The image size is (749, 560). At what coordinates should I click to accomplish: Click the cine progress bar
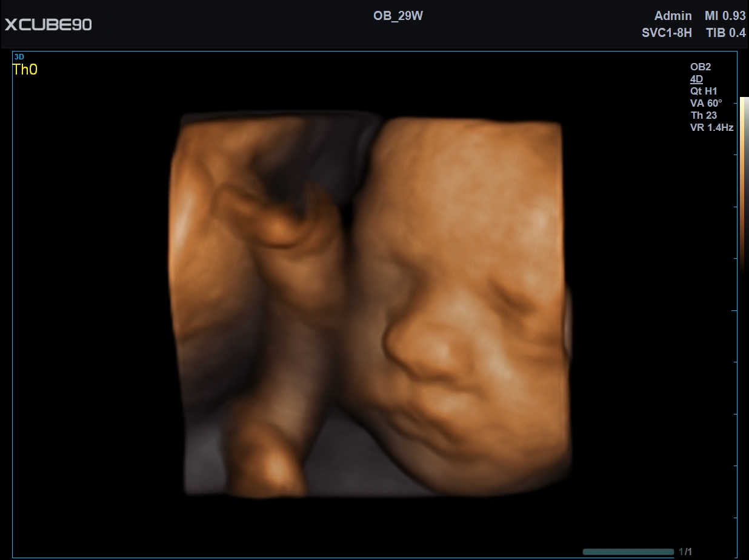point(628,552)
